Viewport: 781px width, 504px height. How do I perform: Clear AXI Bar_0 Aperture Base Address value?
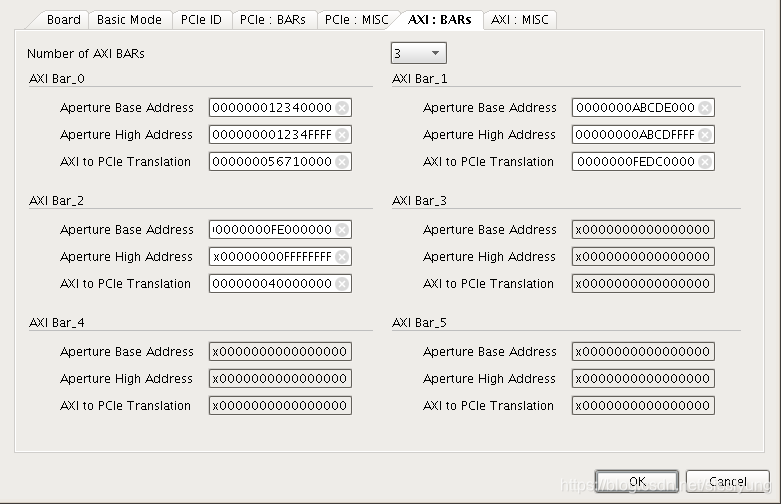click(x=342, y=108)
